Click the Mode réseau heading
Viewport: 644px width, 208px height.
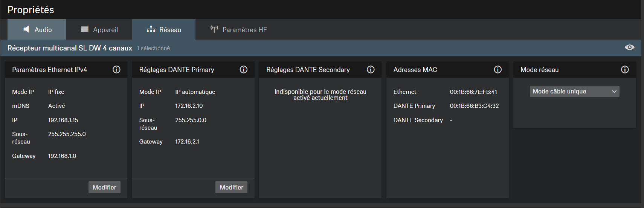(539, 70)
